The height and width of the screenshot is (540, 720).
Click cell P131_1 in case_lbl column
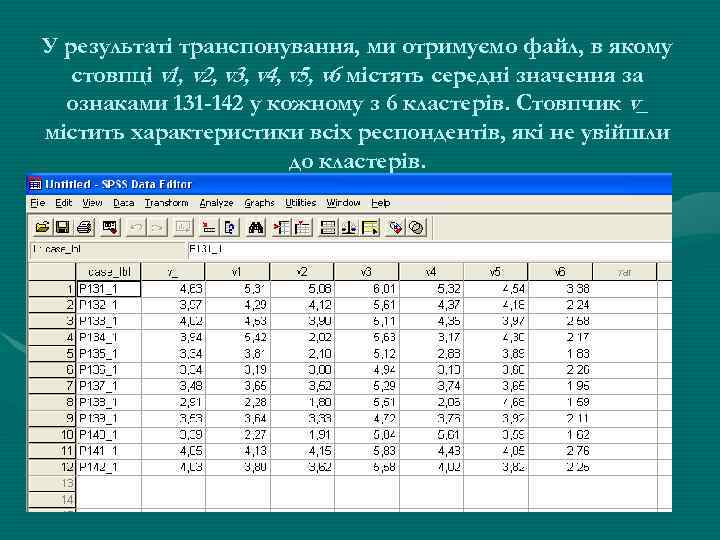109,289
